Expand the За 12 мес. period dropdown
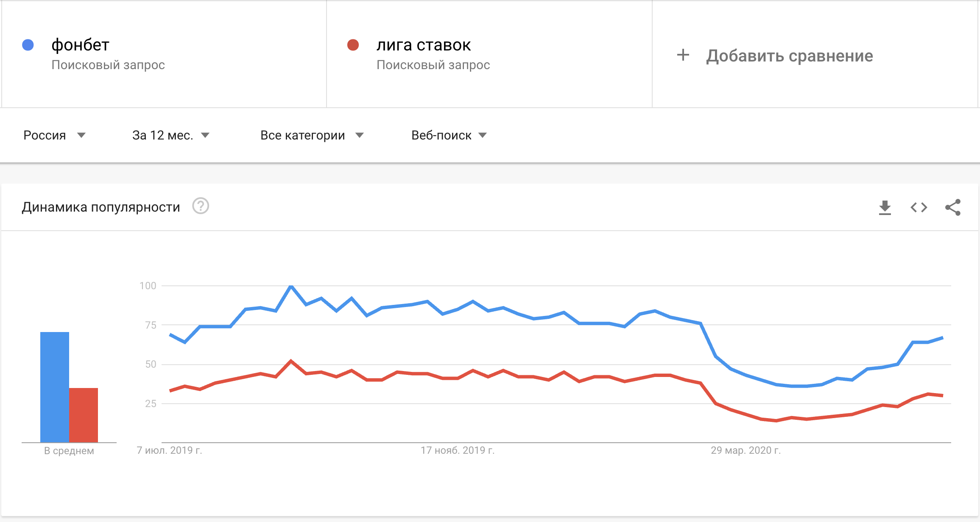This screenshot has width=980, height=522. [170, 135]
